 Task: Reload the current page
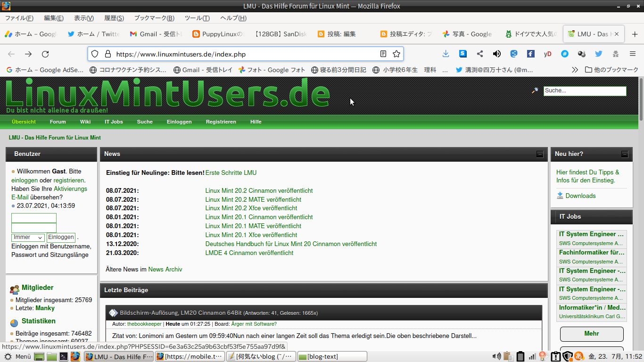45,54
